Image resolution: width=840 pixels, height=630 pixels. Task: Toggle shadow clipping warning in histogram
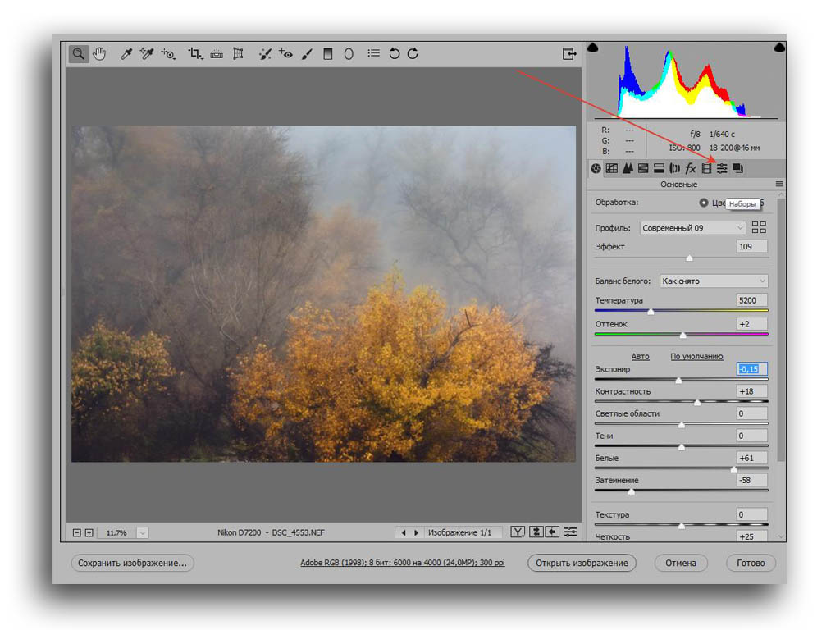tap(593, 48)
